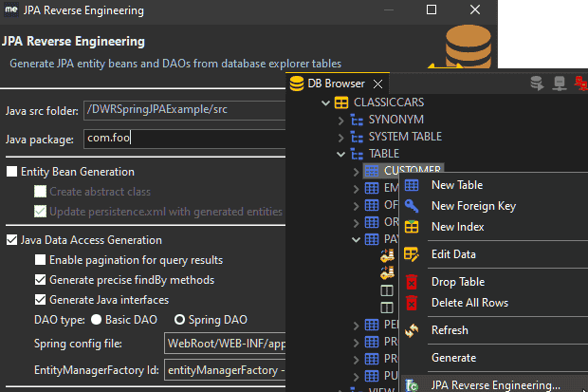The image size is (588, 392).
Task: Click the server toolbar icon in DB Browser
Action: 560,84
